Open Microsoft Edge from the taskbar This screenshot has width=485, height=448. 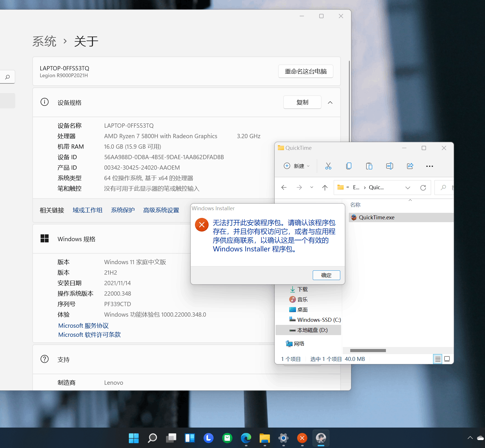(x=246, y=438)
